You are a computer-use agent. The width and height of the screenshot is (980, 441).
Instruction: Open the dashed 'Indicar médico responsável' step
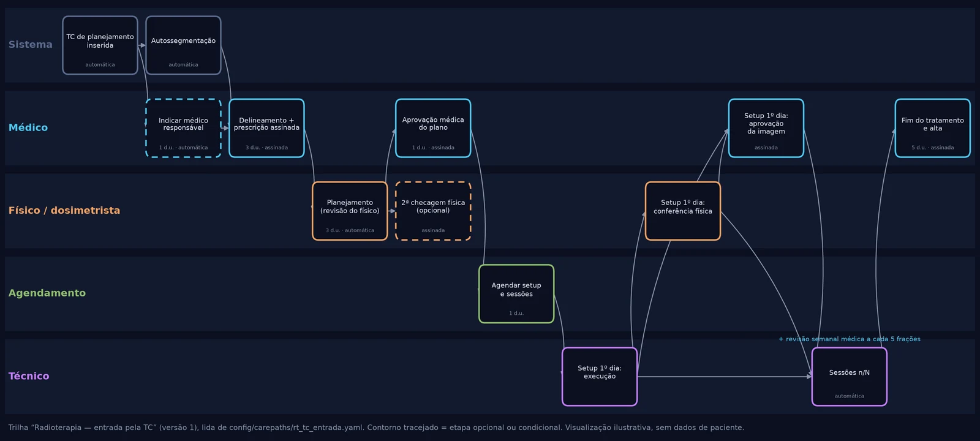point(183,128)
